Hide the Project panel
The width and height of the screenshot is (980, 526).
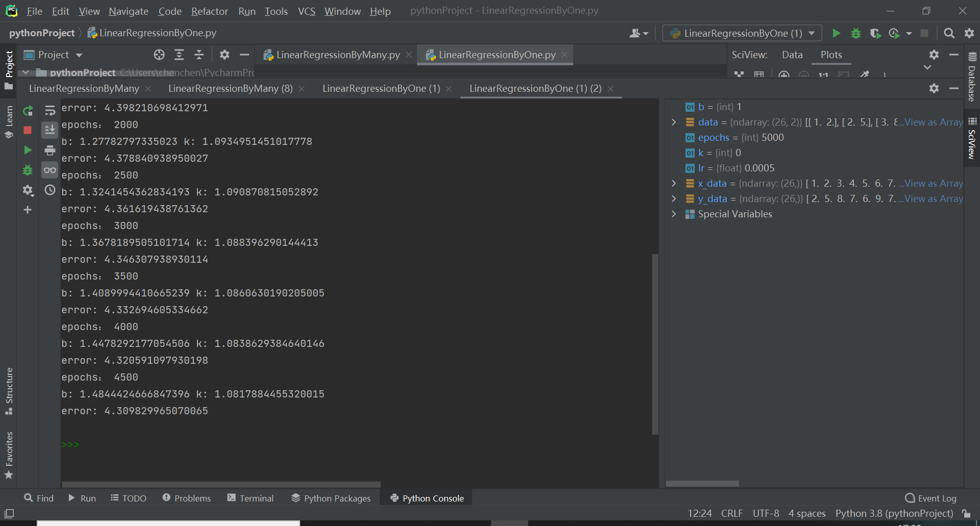point(244,55)
